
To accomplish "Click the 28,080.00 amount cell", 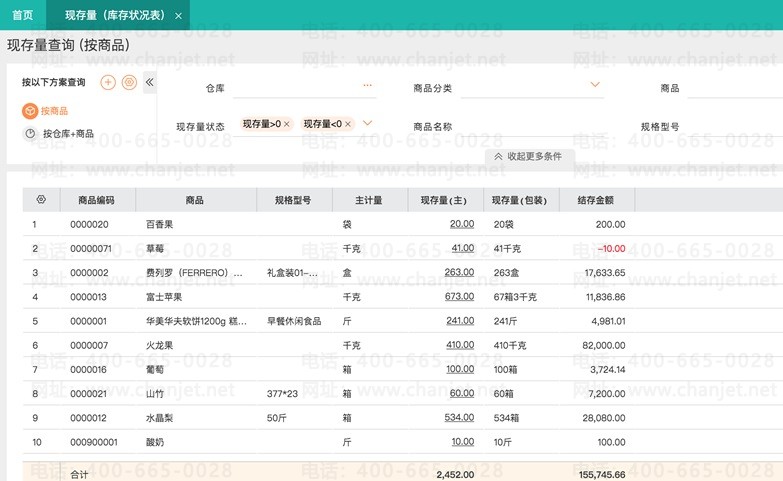I will (604, 418).
